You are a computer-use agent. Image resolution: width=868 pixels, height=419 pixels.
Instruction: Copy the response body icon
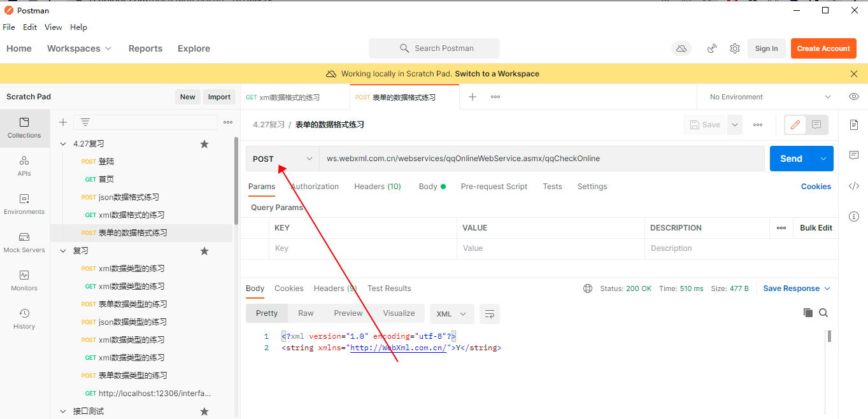[x=808, y=313]
